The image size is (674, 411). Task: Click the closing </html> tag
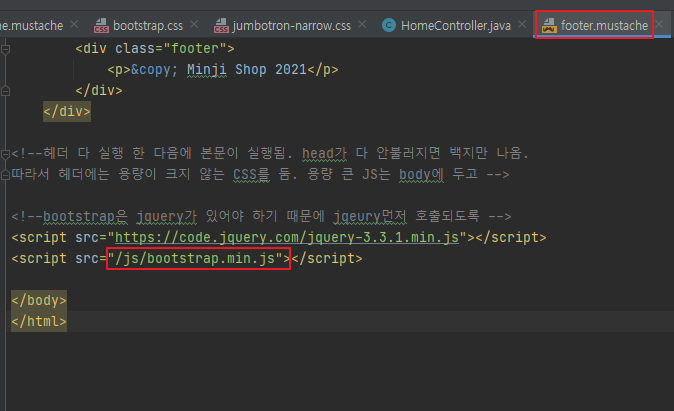pyautogui.click(x=39, y=322)
